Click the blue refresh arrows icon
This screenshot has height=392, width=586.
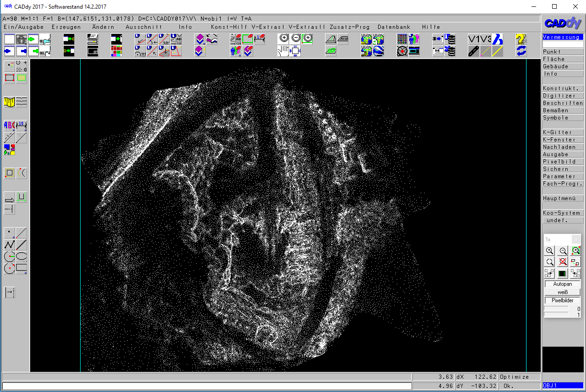point(521,51)
